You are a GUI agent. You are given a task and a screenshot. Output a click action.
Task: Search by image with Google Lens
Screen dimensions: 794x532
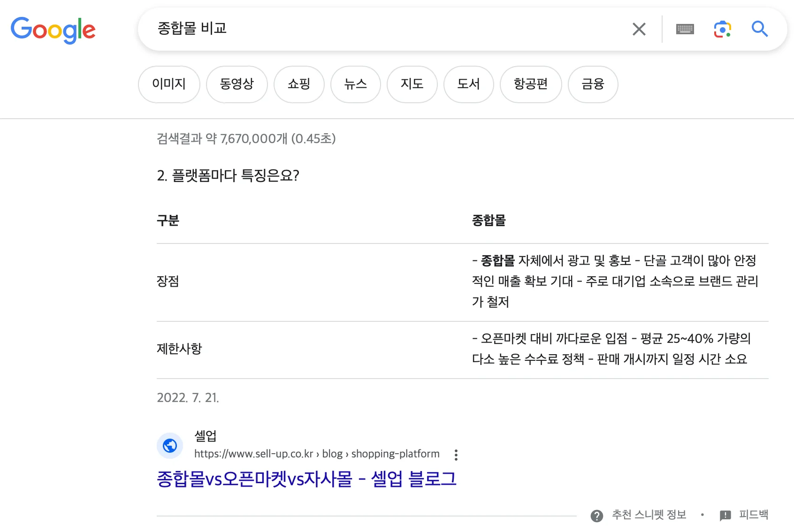722,29
